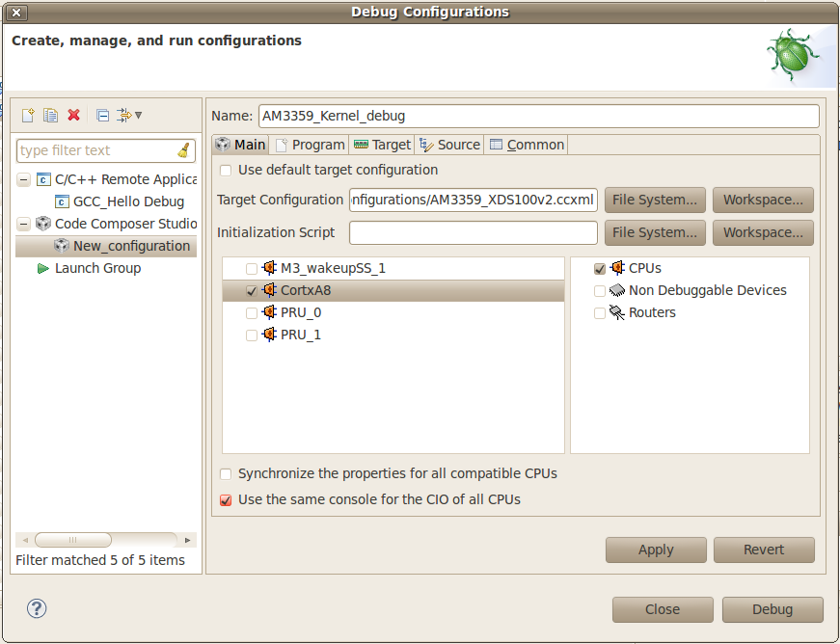Collapse all configuration tree items
The width and height of the screenshot is (840, 644).
click(100, 115)
